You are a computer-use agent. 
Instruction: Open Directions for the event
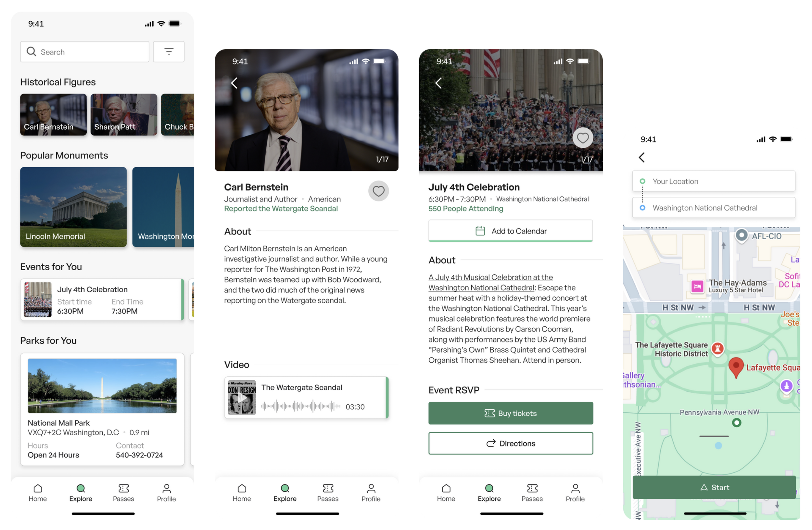[511, 443]
